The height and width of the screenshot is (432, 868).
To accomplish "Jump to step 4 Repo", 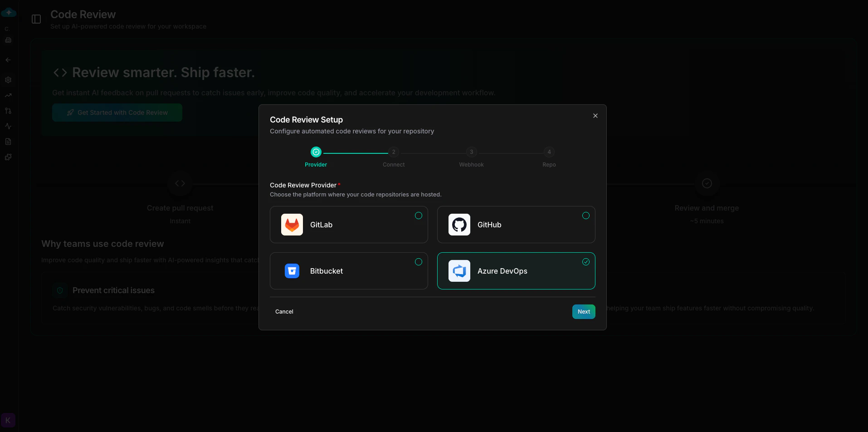I will [549, 152].
